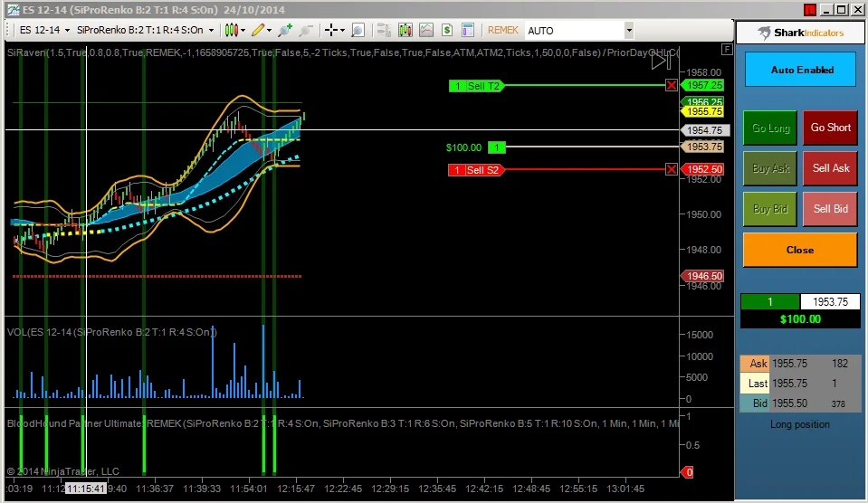Click the $100.00 position marker on chart

click(475, 147)
